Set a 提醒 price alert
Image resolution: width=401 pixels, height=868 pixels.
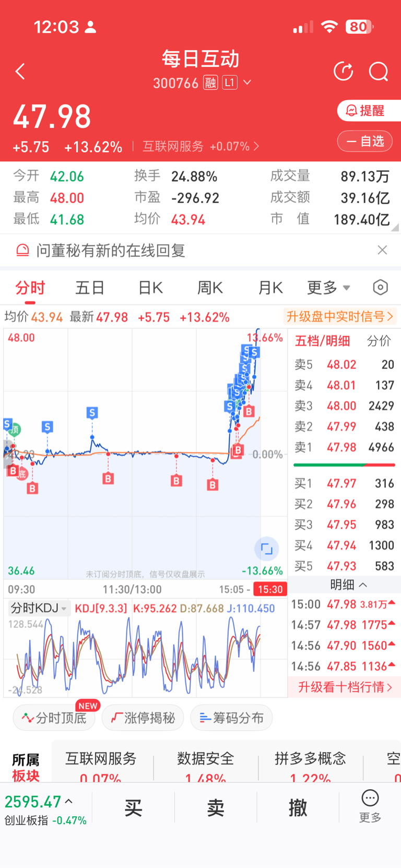[369, 111]
